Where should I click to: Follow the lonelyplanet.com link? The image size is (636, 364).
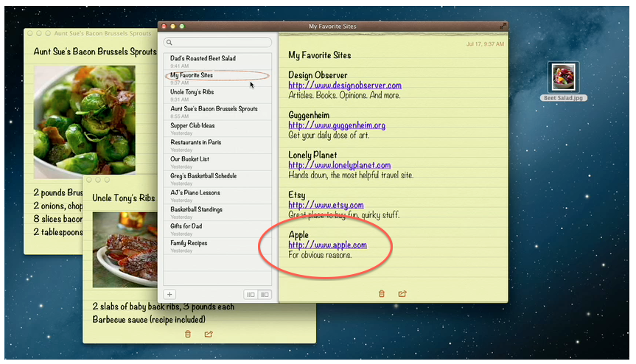(x=339, y=165)
